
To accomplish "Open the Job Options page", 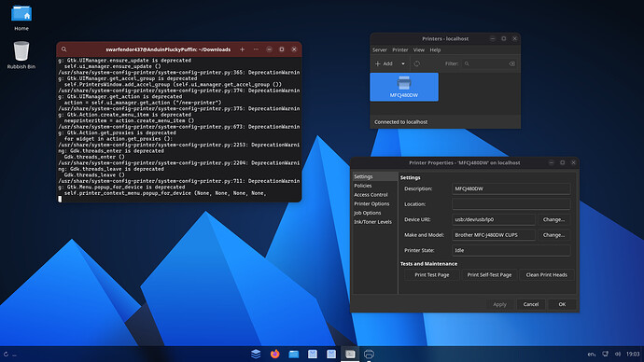I will 375,213.
